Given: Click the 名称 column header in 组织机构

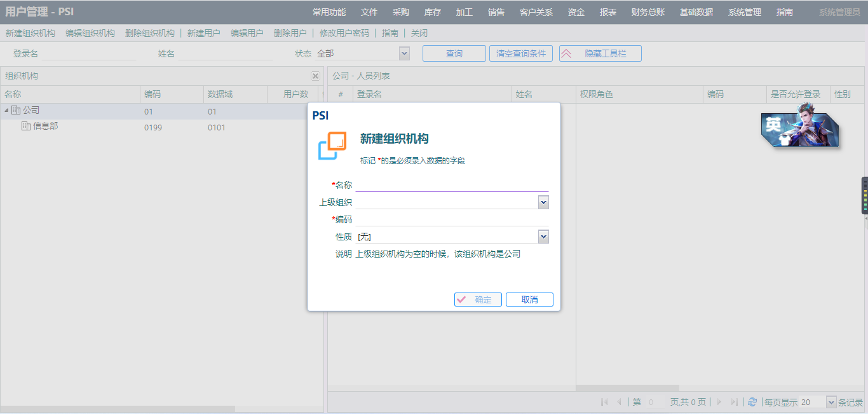Looking at the screenshot, I should click(x=70, y=94).
